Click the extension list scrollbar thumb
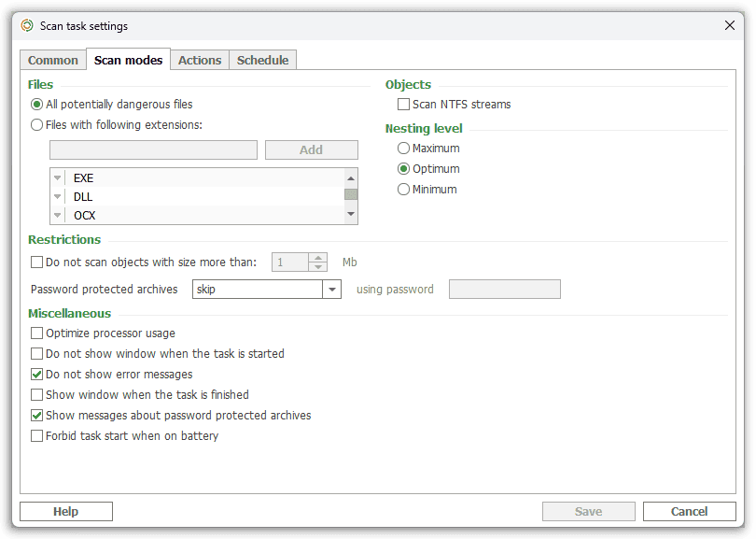 click(351, 194)
